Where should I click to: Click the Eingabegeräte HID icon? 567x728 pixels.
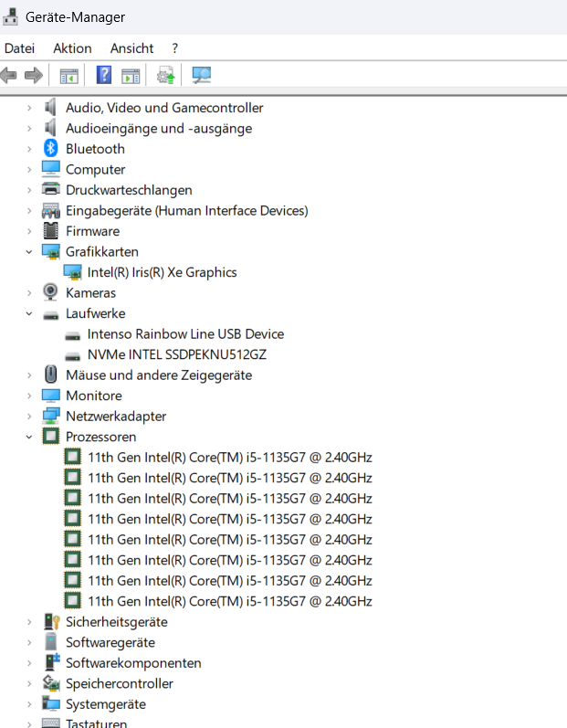tap(50, 210)
